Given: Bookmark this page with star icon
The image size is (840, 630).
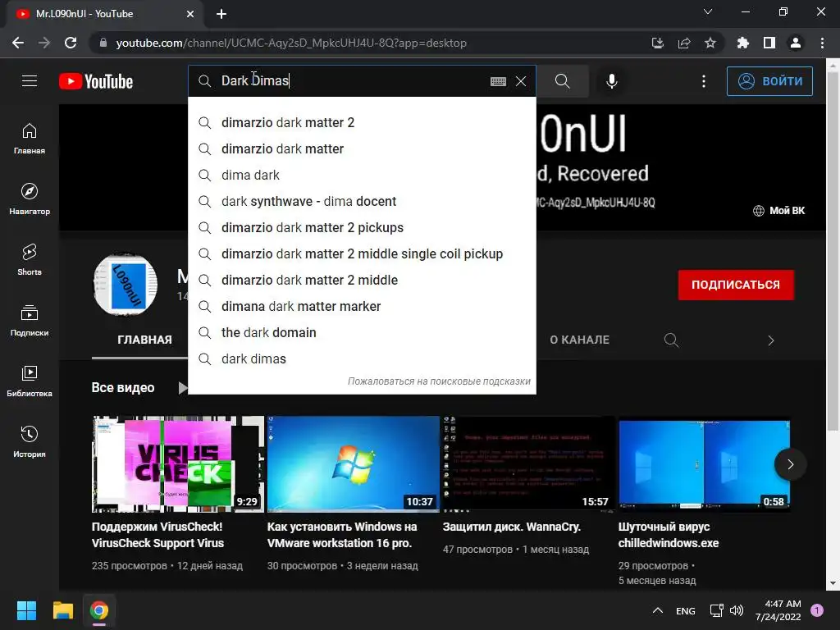Looking at the screenshot, I should coord(710,43).
